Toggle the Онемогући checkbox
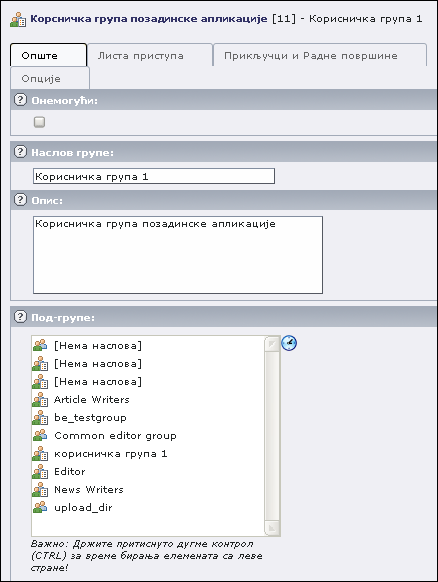 pos(39,122)
